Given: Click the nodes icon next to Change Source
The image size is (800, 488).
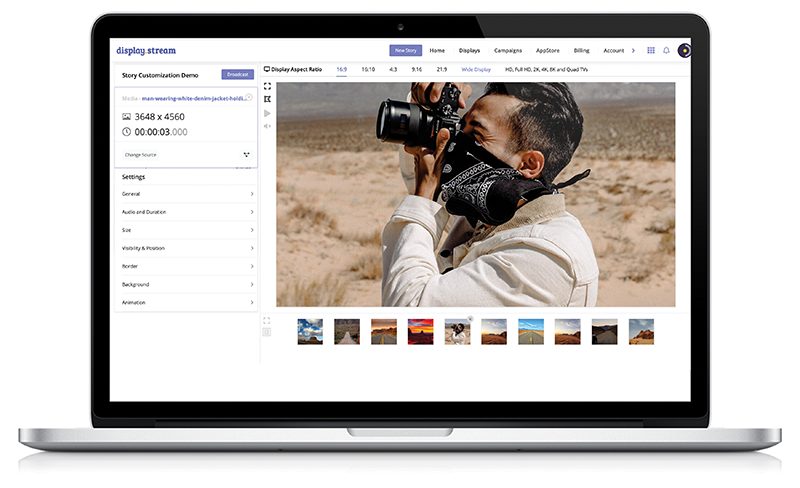Looking at the screenshot, I should point(246,155).
